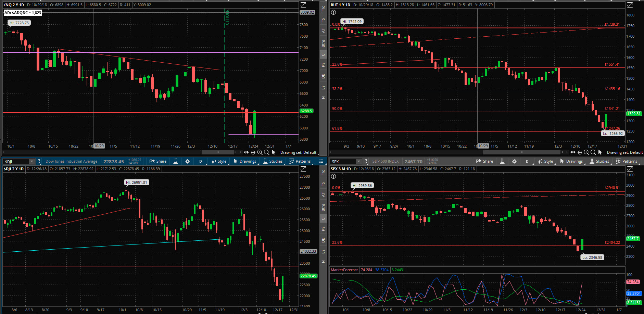The image size is (644, 314).
Task: Click price axis settings icon in RUT chart
Action: (630, 5)
